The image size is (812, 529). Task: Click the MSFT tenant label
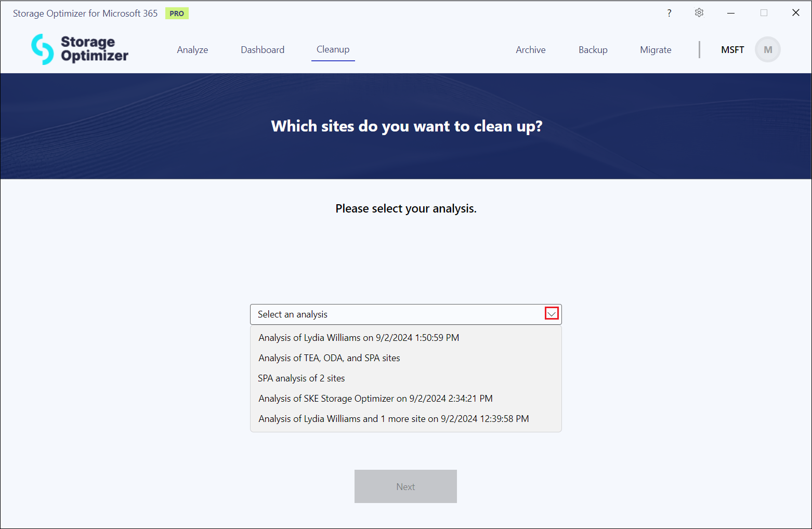coord(732,50)
